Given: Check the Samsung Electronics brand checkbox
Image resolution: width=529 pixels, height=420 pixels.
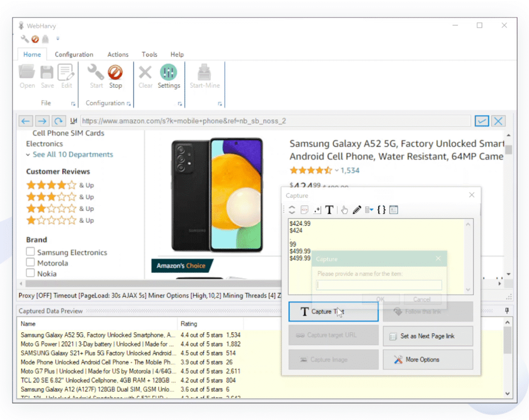Looking at the screenshot, I should [31, 252].
